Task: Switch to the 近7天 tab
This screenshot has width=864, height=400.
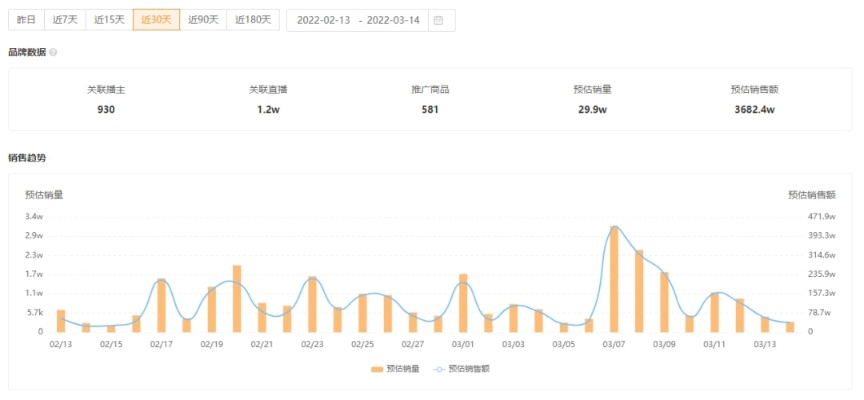Action: (x=65, y=20)
